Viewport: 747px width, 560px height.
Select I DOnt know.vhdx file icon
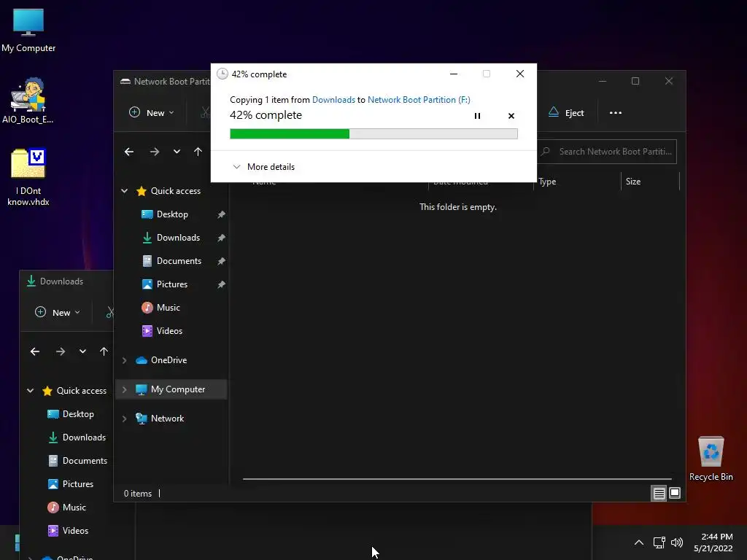pos(28,177)
